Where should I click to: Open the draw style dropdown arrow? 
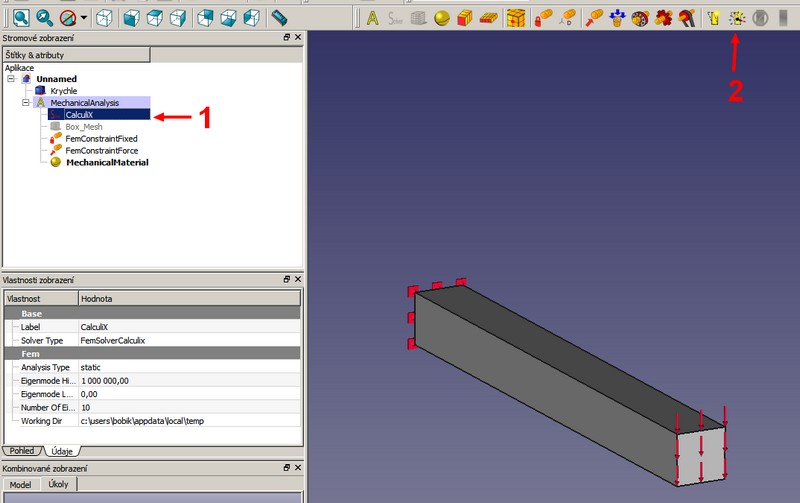(x=84, y=18)
